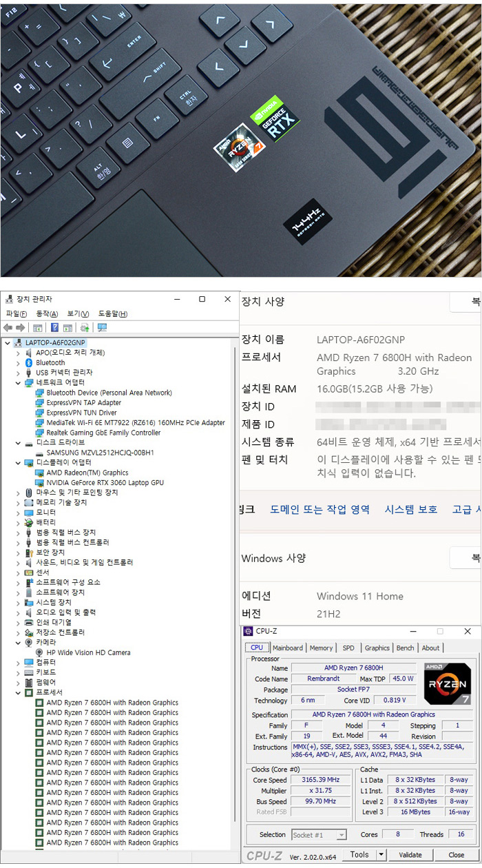Open the 도메인 또는 작업 영역 link
This screenshot has height=868, width=482.
320,509
